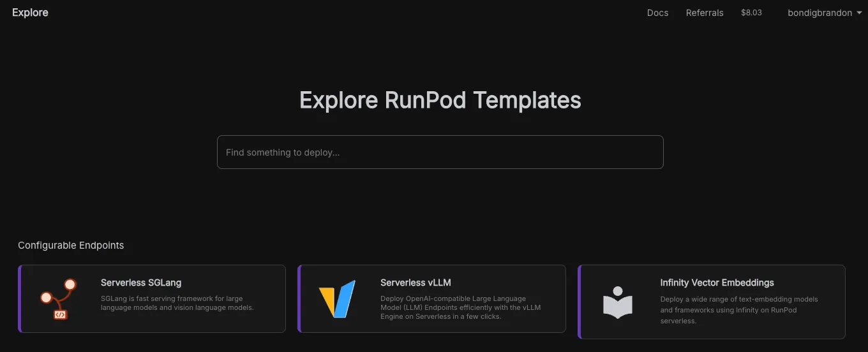Open the Docs link
868x352 pixels.
pos(657,13)
